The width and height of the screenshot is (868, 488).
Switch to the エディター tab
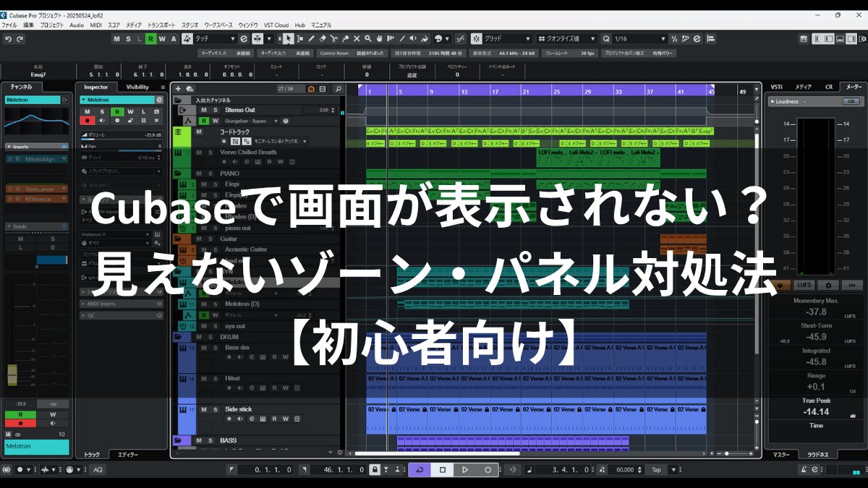pyautogui.click(x=128, y=455)
